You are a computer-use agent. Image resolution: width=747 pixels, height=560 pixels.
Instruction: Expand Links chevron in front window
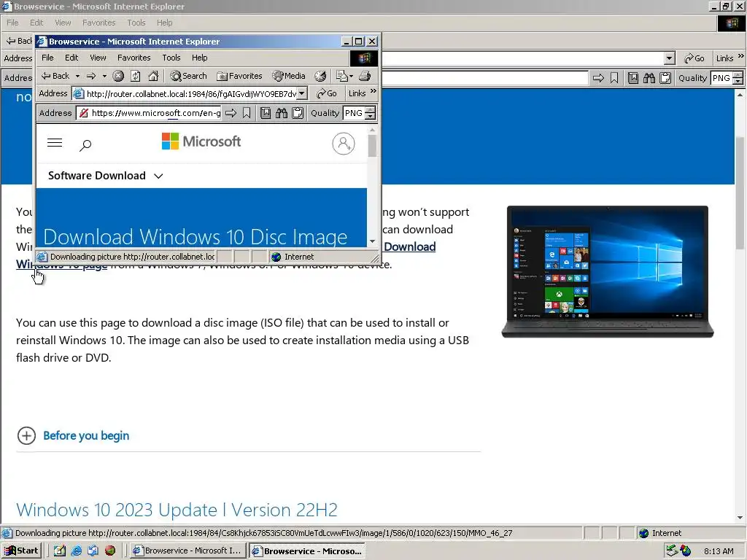[x=373, y=91]
